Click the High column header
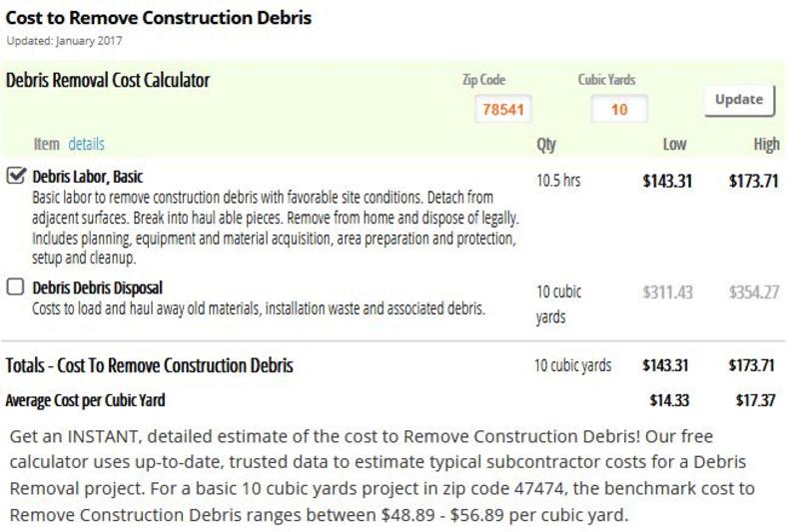This screenshot has height=532, width=789. click(766, 145)
